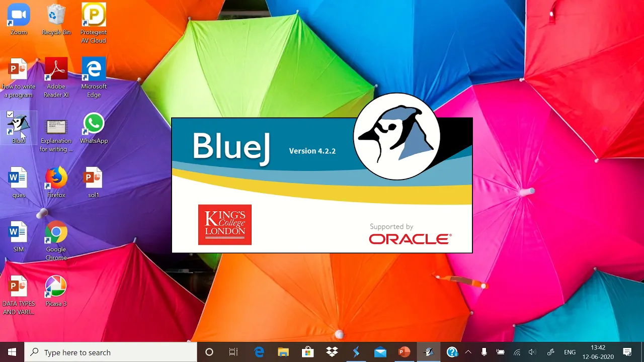
Task: Open Microsoft Store from the taskbar
Action: [307, 352]
